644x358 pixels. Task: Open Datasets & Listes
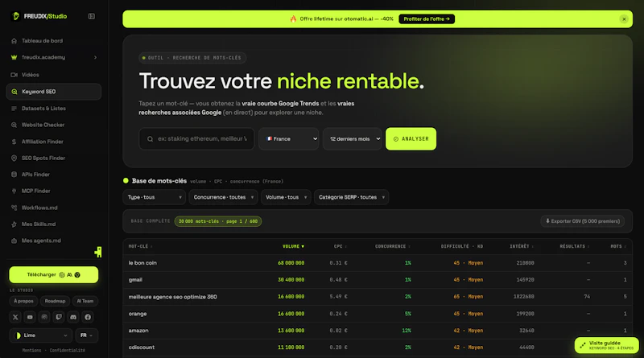pos(53,109)
